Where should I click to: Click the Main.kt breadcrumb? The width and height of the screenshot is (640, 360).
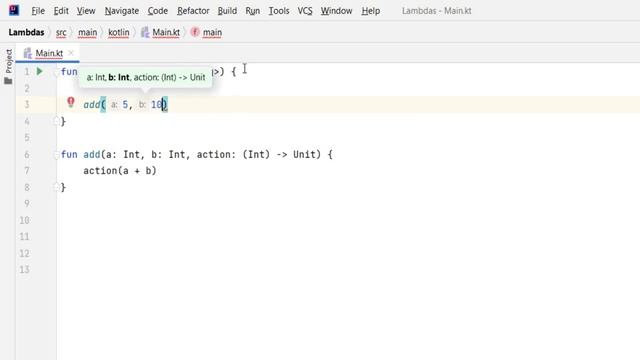[166, 32]
